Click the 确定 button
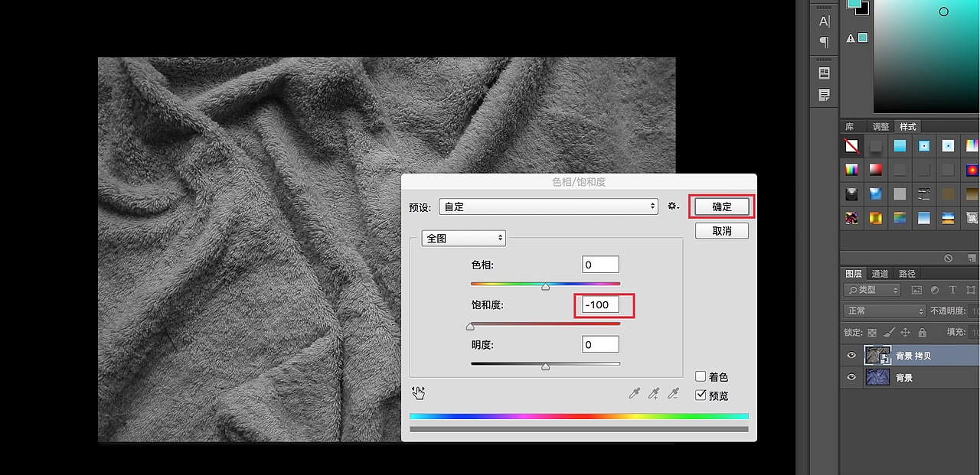 pyautogui.click(x=722, y=207)
